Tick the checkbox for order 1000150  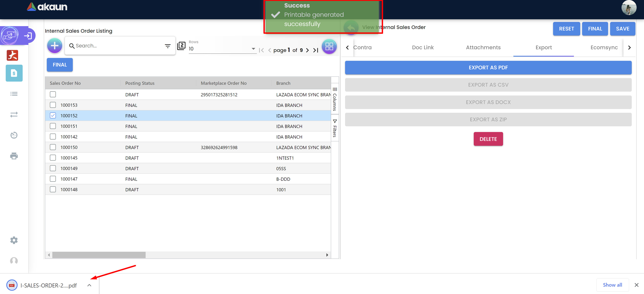point(53,147)
